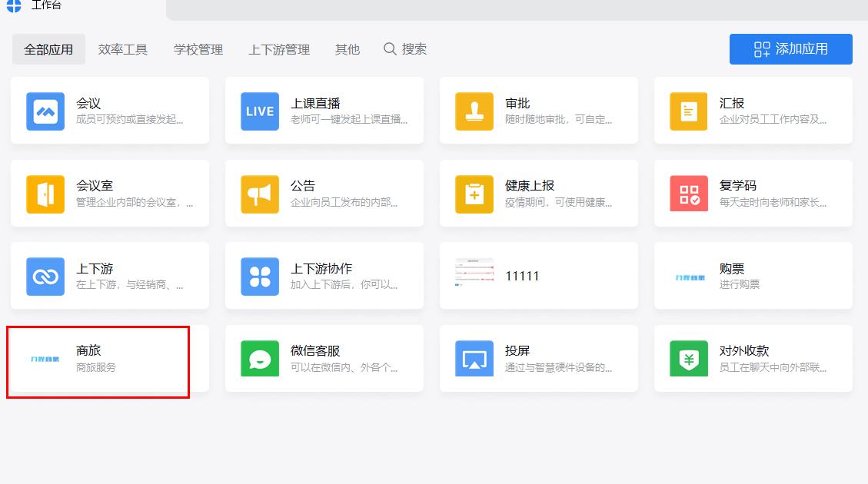
Task: Open the 健康上报 clipboard icon
Action: pos(474,194)
